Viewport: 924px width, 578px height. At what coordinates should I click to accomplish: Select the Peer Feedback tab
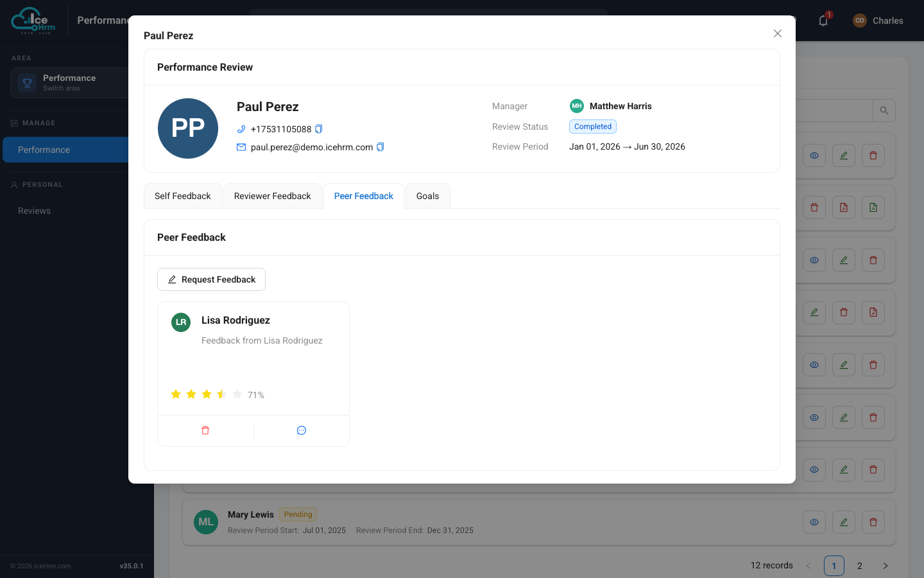(364, 196)
